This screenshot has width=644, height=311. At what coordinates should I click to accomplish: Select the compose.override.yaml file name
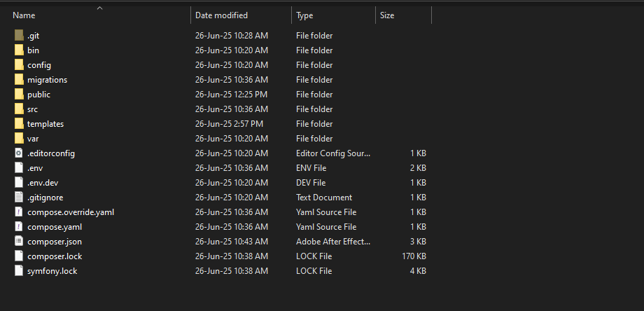coord(70,212)
